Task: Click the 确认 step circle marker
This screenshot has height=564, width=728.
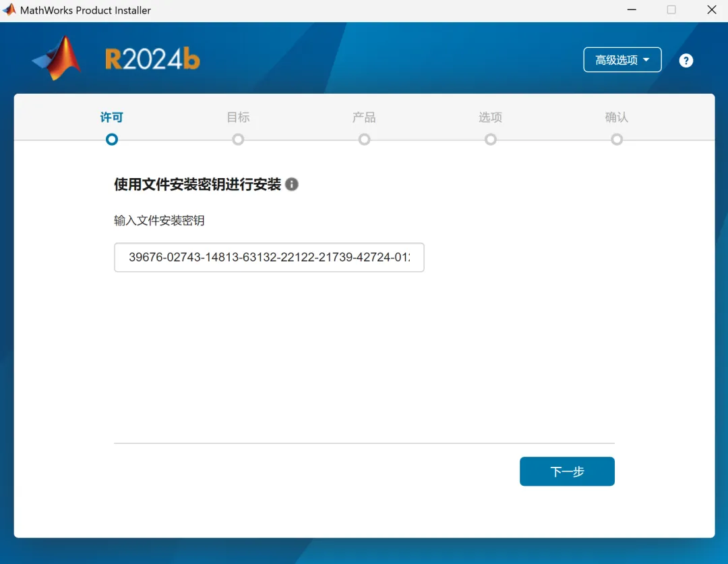Action: 617,140
